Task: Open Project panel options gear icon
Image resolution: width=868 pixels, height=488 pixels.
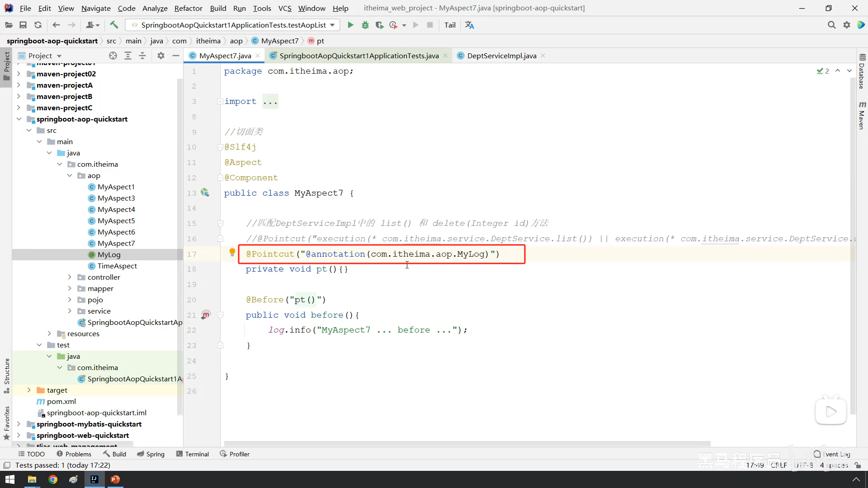Action: point(161,56)
